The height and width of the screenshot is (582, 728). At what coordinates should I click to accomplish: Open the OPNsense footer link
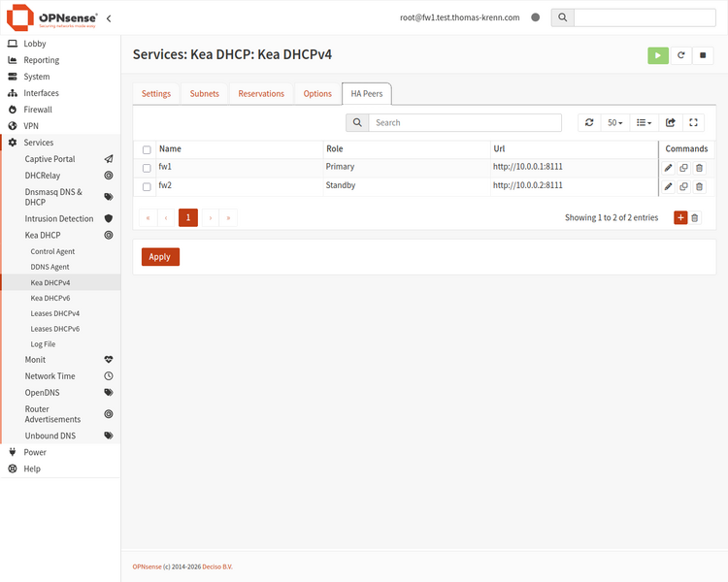[x=147, y=566]
